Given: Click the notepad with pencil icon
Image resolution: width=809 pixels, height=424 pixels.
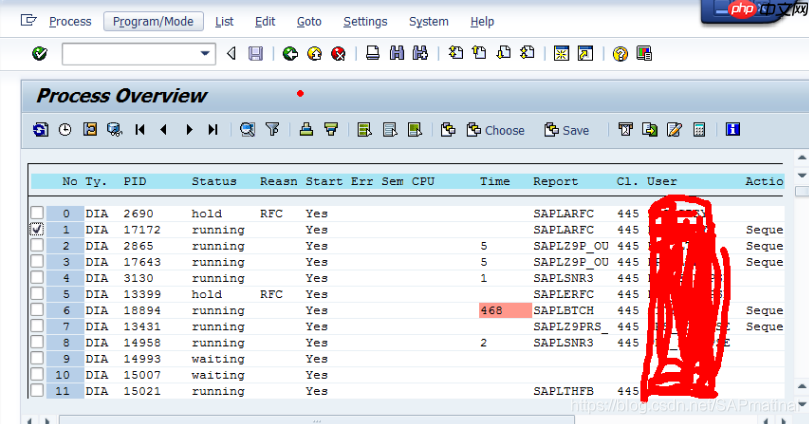Looking at the screenshot, I should click(x=674, y=129).
